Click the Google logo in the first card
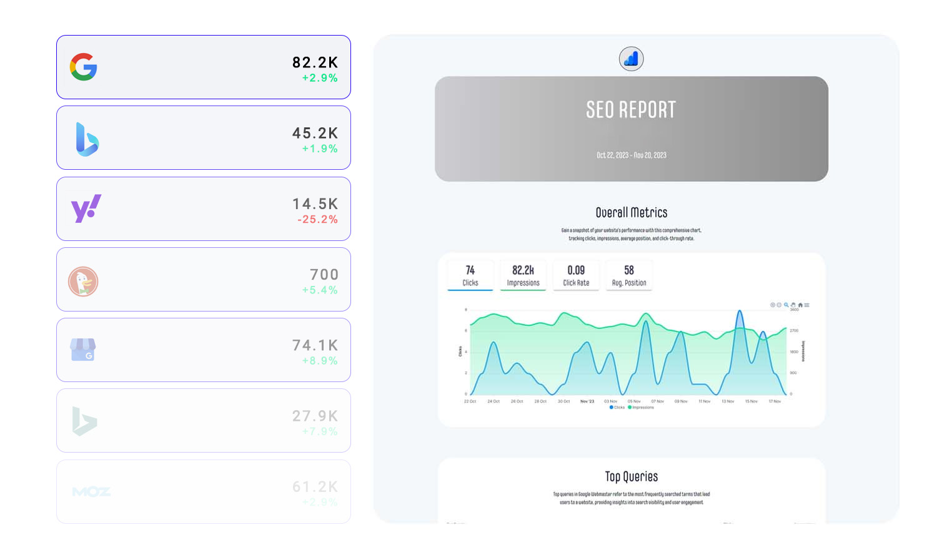 tap(83, 67)
